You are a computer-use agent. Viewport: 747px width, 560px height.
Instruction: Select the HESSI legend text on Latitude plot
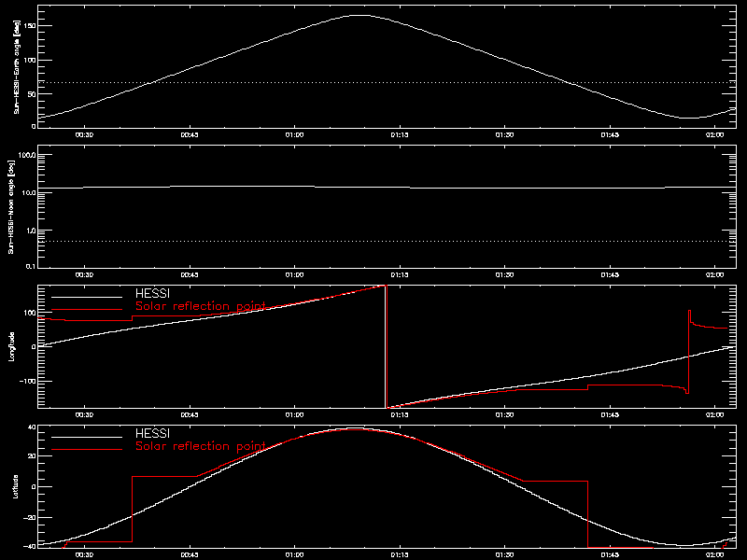(x=152, y=433)
